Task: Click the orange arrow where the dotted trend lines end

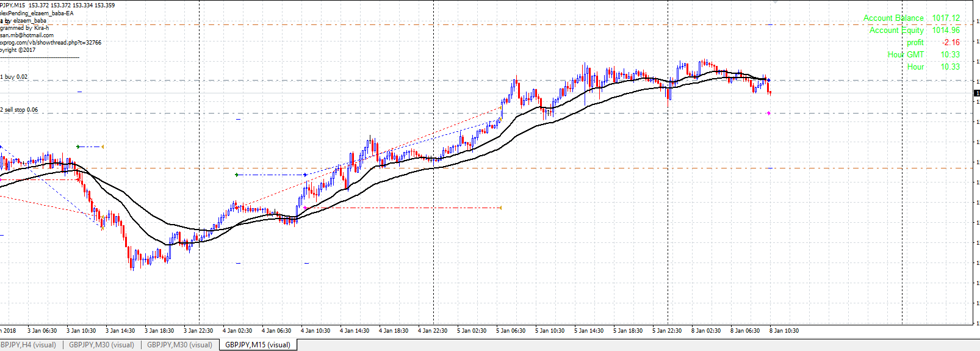Action: pos(501,108)
